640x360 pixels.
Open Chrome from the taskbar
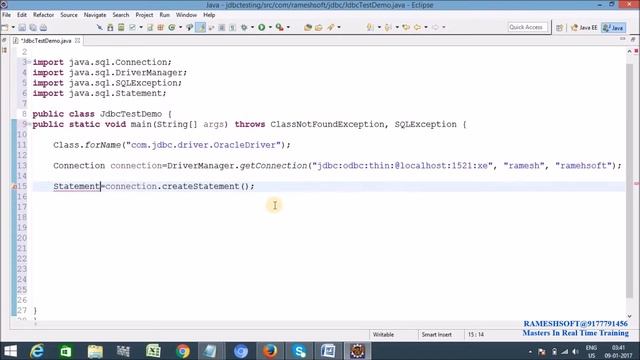point(183,351)
